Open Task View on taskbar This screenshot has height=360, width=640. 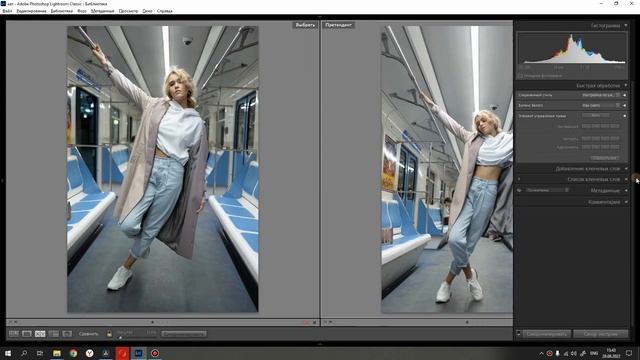[40, 353]
